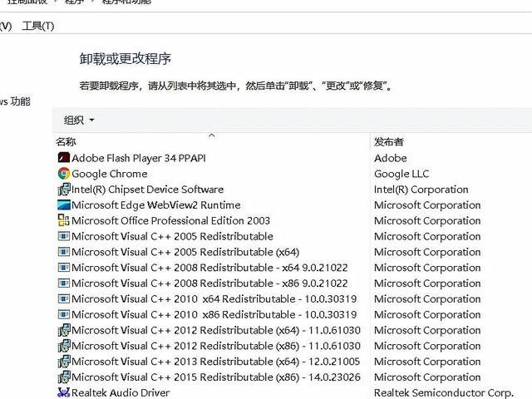Click icon of Visual C++ 2012 (x64) 11.0.61030

[x=64, y=330]
